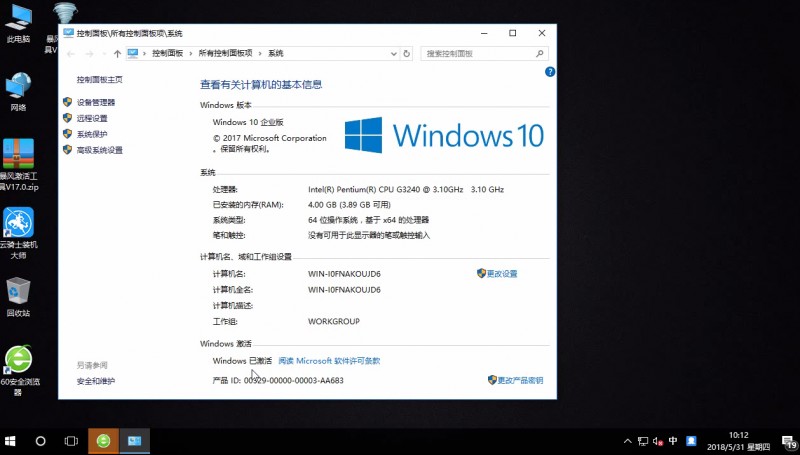This screenshot has width=800, height=455.
Task: Click the window title bar system icon
Action: point(68,33)
